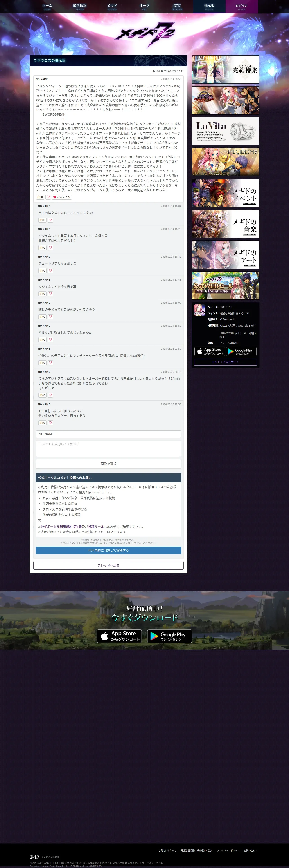Click the メギド72 app icon in info box

[x=200, y=310]
